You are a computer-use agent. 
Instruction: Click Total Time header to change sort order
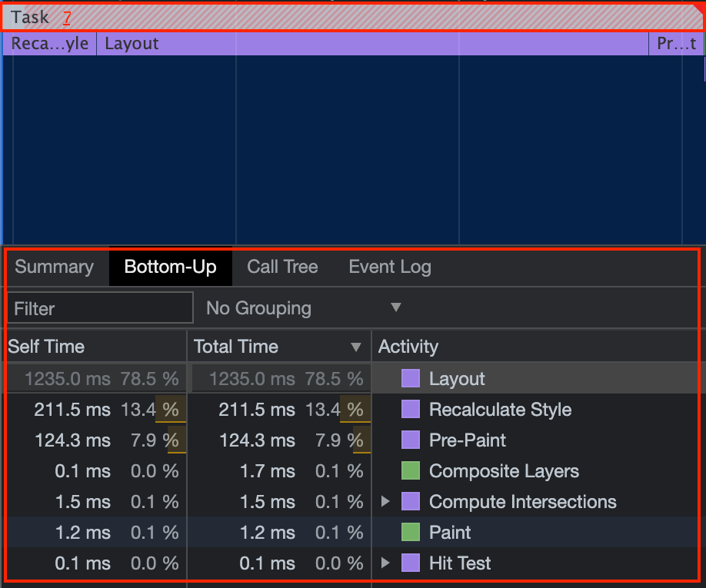pyautogui.click(x=235, y=346)
